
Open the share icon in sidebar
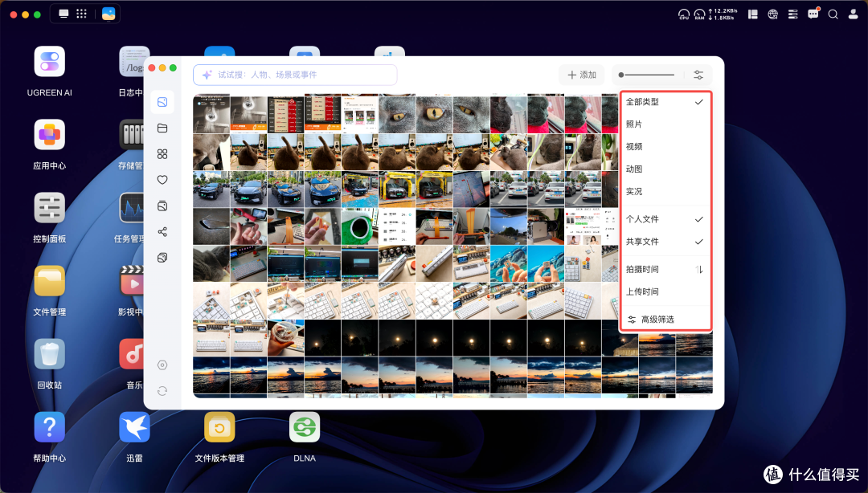pyautogui.click(x=162, y=232)
